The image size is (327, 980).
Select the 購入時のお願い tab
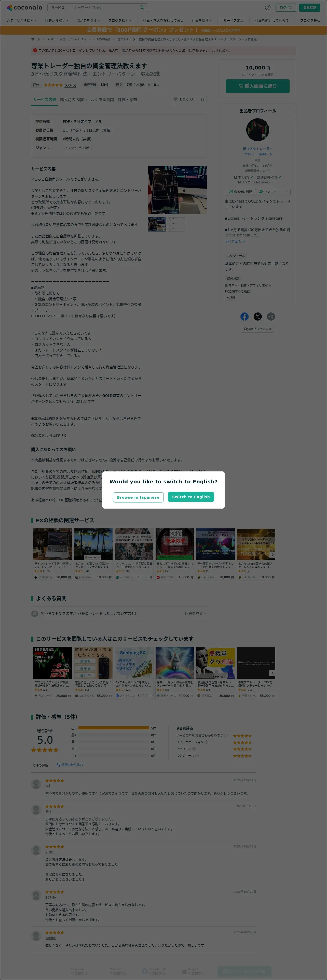coord(73,100)
